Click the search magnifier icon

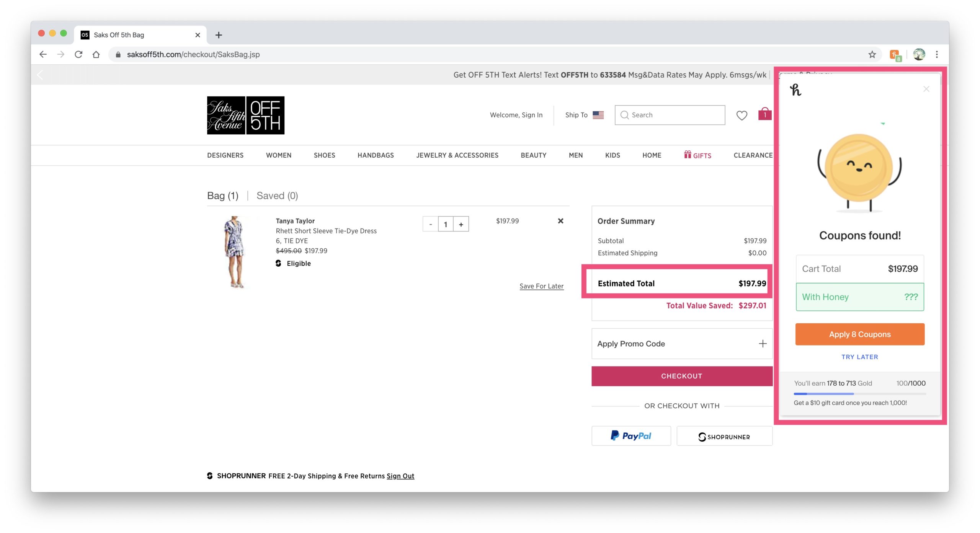(x=624, y=115)
